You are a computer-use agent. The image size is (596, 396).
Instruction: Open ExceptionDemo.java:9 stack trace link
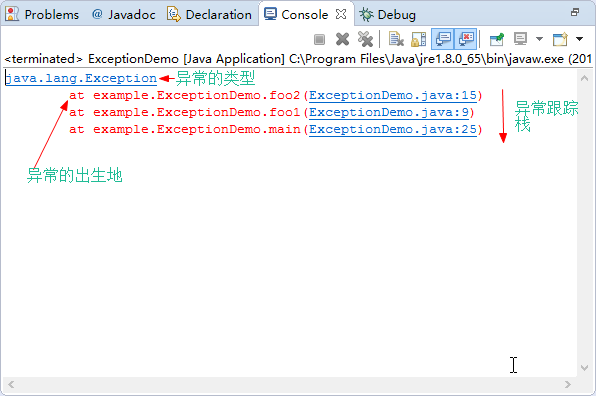click(x=388, y=112)
